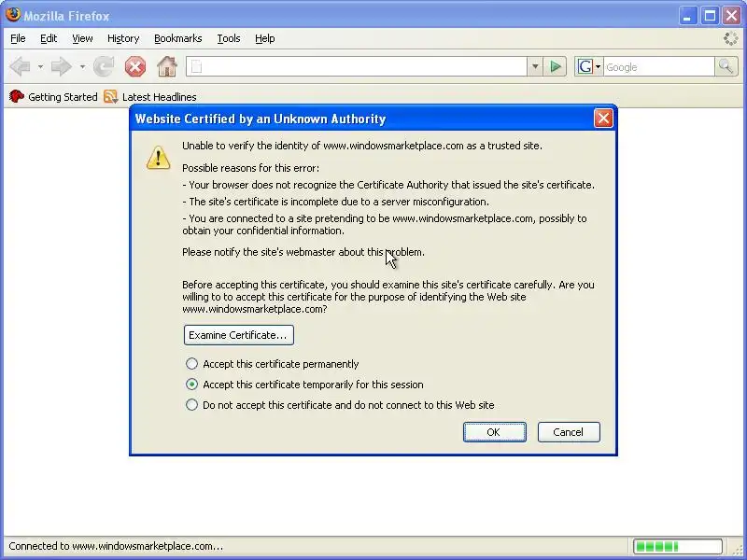
Task: Click inside the Google search box
Action: click(659, 66)
